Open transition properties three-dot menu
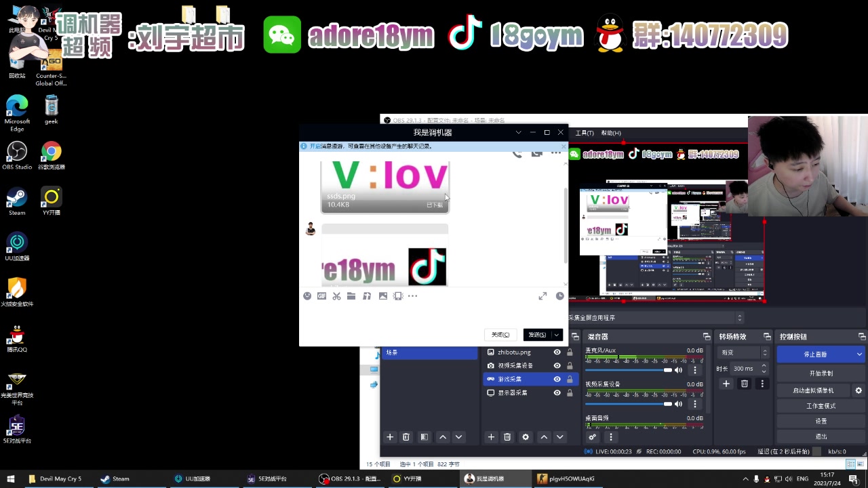Screen dimensions: 868x488 [x=762, y=384]
